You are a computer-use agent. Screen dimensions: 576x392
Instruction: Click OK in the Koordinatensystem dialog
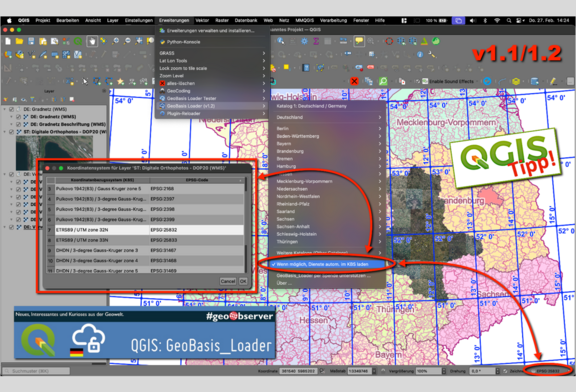pos(243,281)
